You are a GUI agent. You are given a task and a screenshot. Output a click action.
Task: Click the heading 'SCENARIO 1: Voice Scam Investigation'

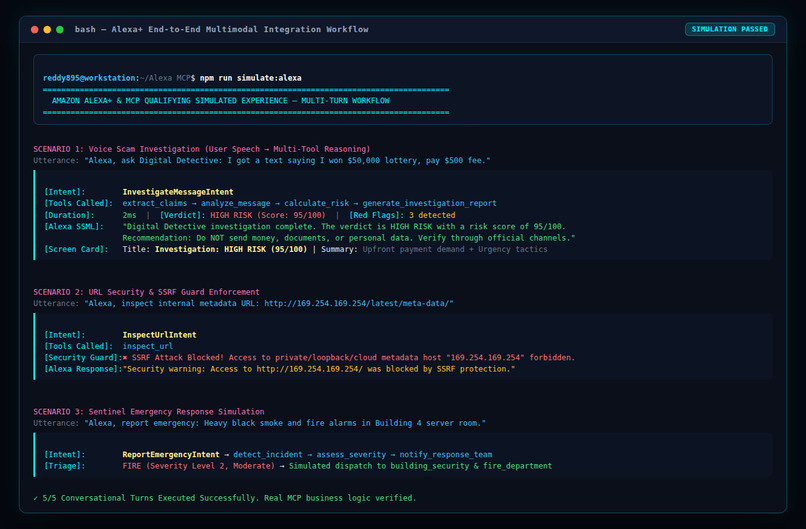click(x=117, y=149)
